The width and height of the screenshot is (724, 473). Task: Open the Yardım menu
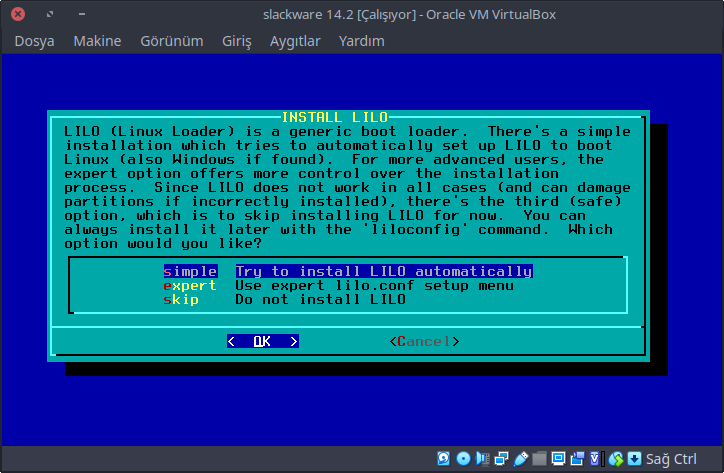[x=362, y=41]
